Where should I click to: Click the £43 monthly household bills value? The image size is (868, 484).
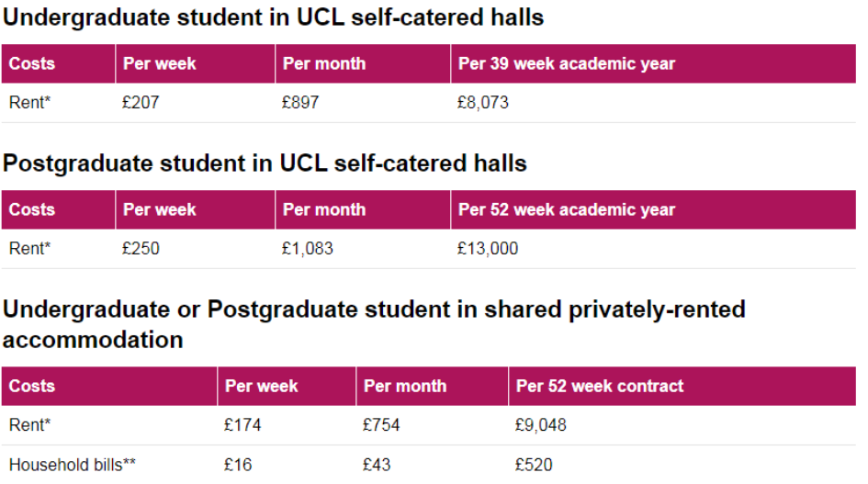point(377,465)
